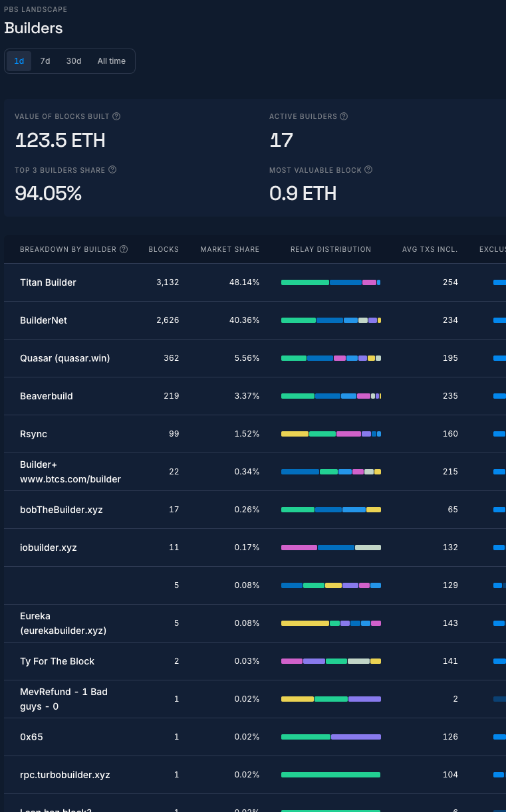The image size is (506, 812).
Task: Click help icon next to Value of Blocks Built
Action: click(116, 116)
